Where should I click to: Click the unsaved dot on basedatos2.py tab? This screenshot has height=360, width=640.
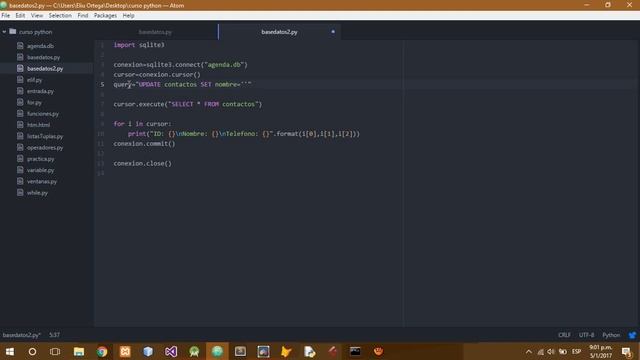(333, 31)
